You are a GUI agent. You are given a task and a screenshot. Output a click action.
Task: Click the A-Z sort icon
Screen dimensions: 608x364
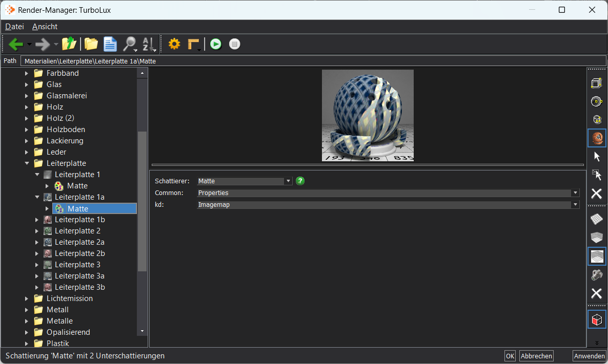(x=149, y=44)
